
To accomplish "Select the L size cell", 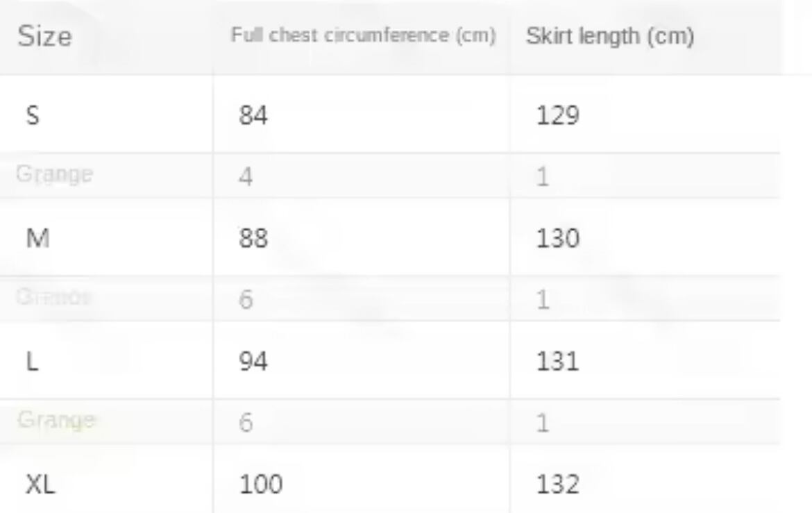I will point(32,362).
